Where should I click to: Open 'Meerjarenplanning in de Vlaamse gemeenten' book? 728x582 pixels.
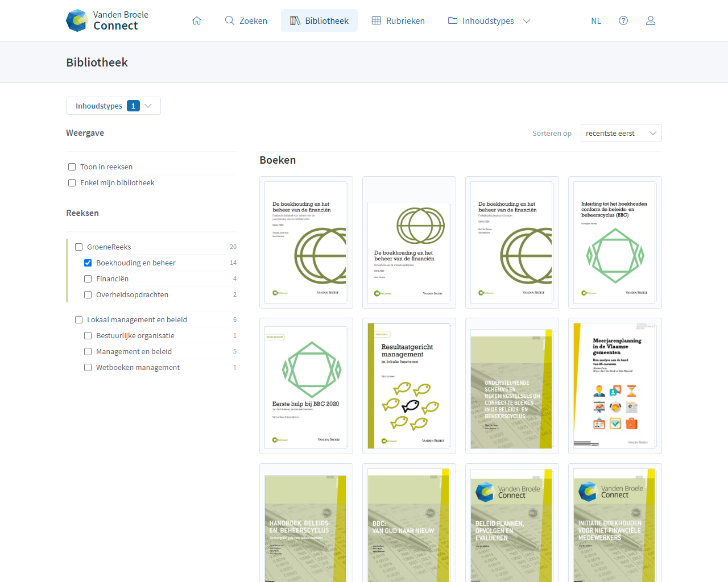tap(615, 386)
